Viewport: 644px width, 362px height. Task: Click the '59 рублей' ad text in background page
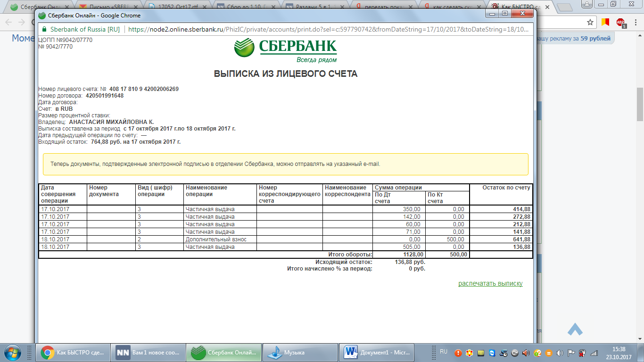595,39
